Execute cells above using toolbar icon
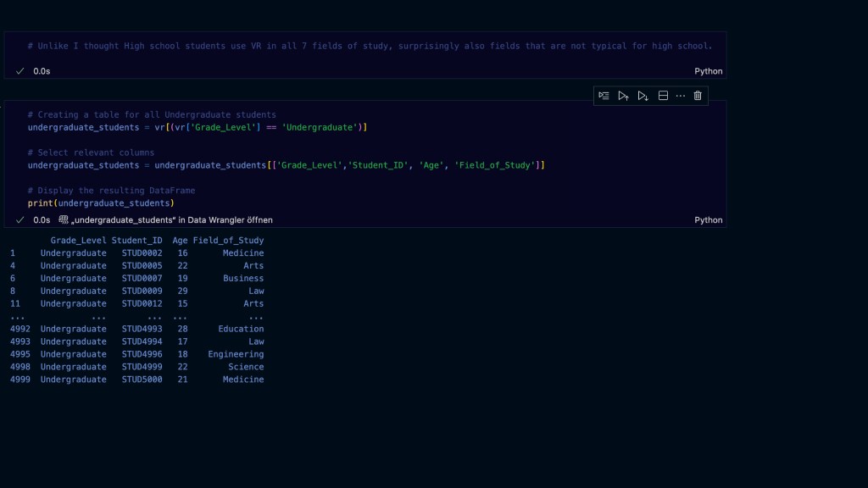868x488 pixels. 623,96
